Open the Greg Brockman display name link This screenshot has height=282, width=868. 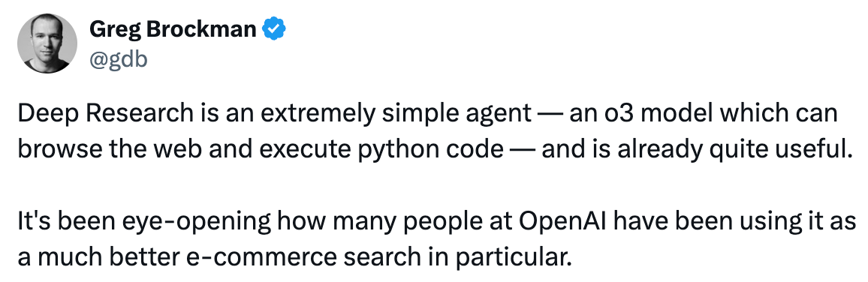pyautogui.click(x=172, y=29)
